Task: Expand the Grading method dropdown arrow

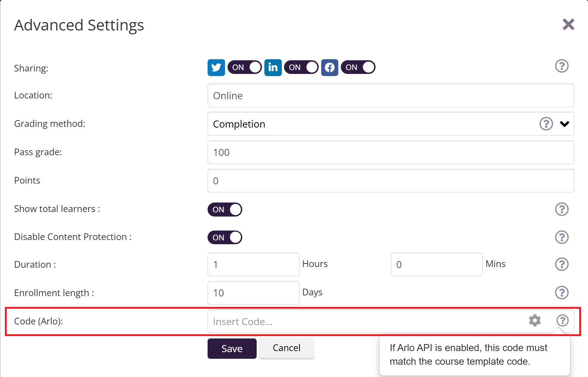Action: 565,124
